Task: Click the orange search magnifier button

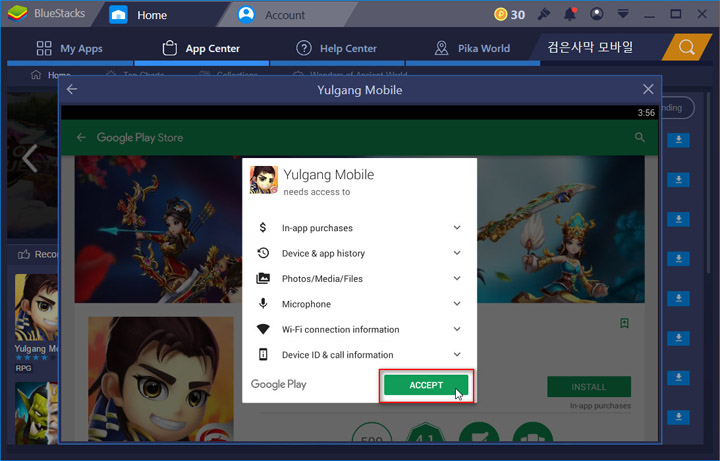Action: point(686,47)
